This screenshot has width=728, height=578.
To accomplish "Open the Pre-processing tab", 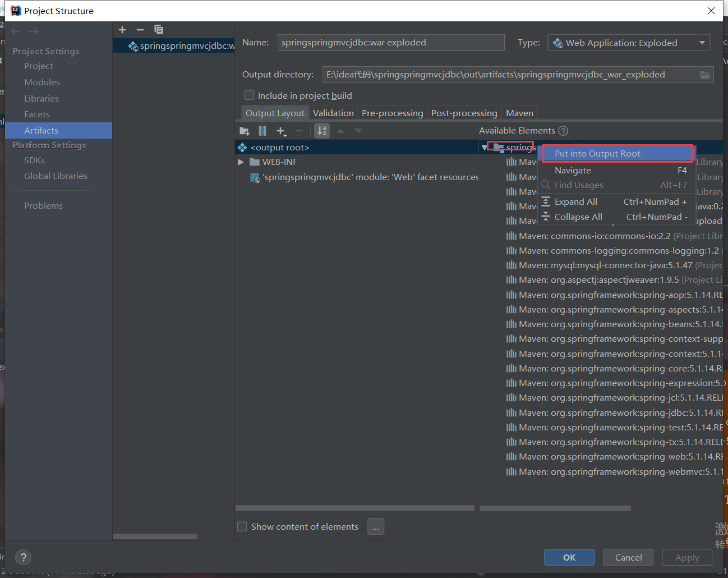I will [393, 113].
